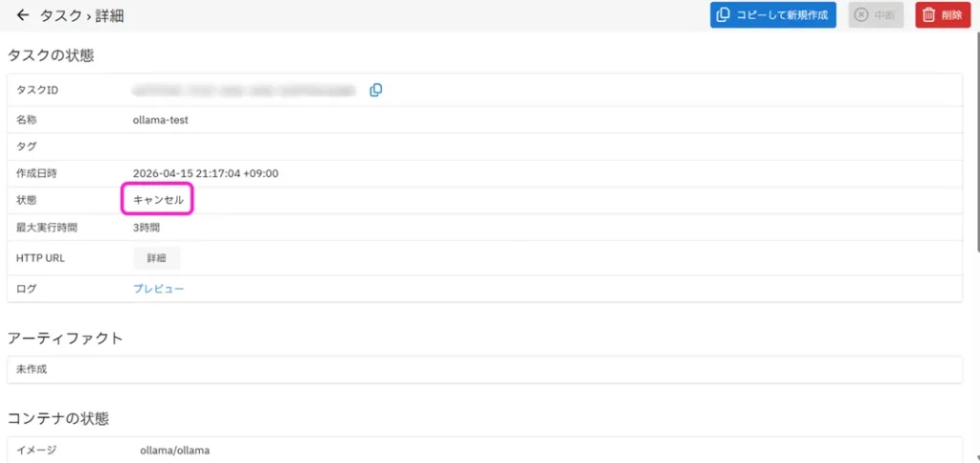Click the タグ row label

26,146
